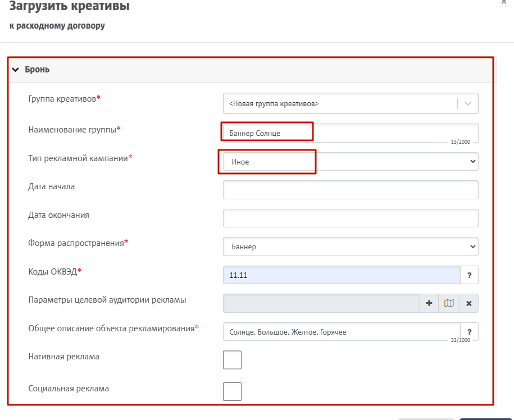The width and height of the screenshot is (514, 420).
Task: Tick the Социальная реклама checkbox
Action: [x=232, y=391]
